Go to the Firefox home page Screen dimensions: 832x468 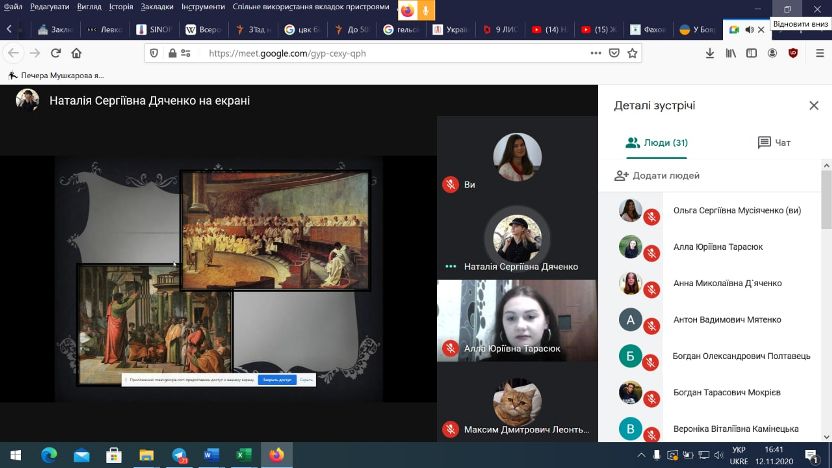click(76, 53)
